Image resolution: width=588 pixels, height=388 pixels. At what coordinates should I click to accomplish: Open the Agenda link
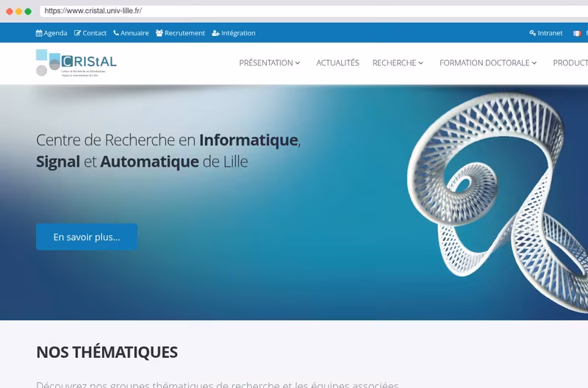pos(51,33)
